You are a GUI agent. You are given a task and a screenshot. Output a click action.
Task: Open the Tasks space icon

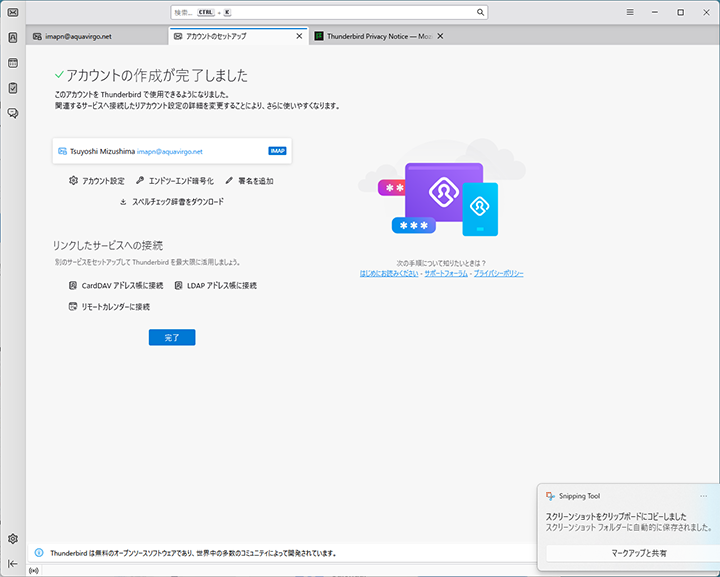(13, 88)
